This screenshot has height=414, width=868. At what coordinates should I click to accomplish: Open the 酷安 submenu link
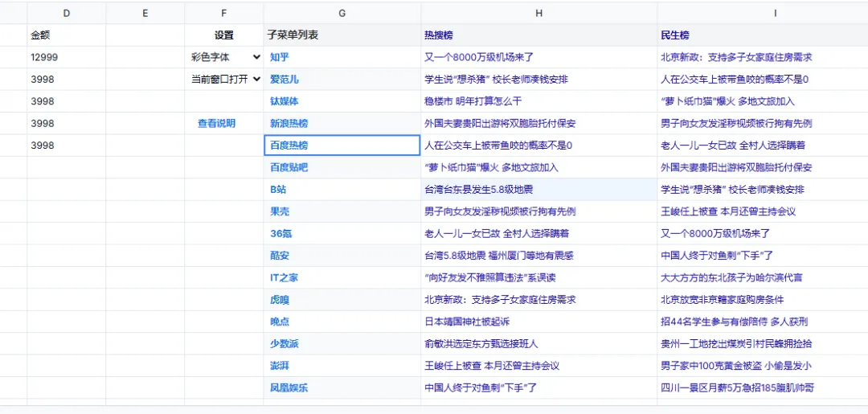(x=280, y=256)
